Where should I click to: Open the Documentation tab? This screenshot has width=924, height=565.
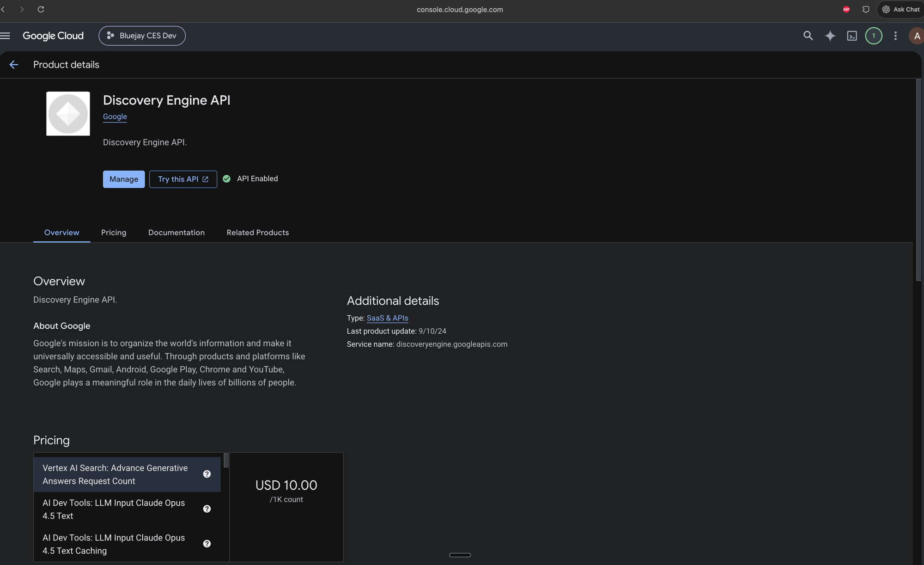[x=176, y=233]
